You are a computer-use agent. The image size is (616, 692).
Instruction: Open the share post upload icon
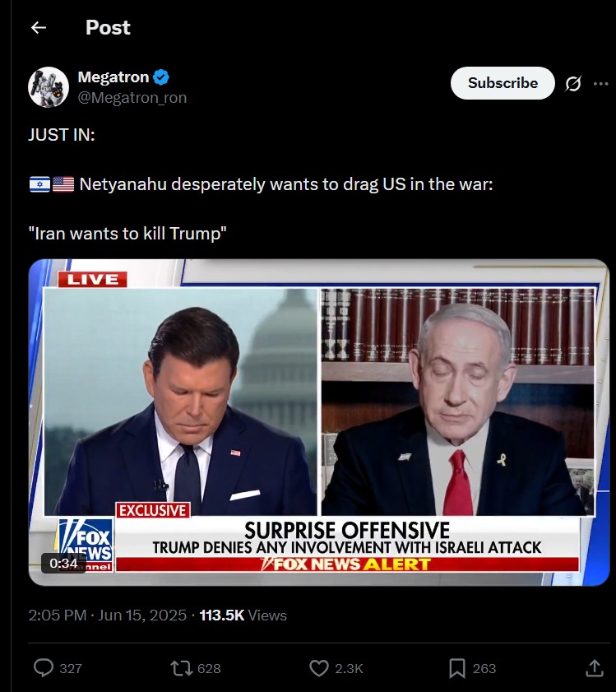(594, 668)
